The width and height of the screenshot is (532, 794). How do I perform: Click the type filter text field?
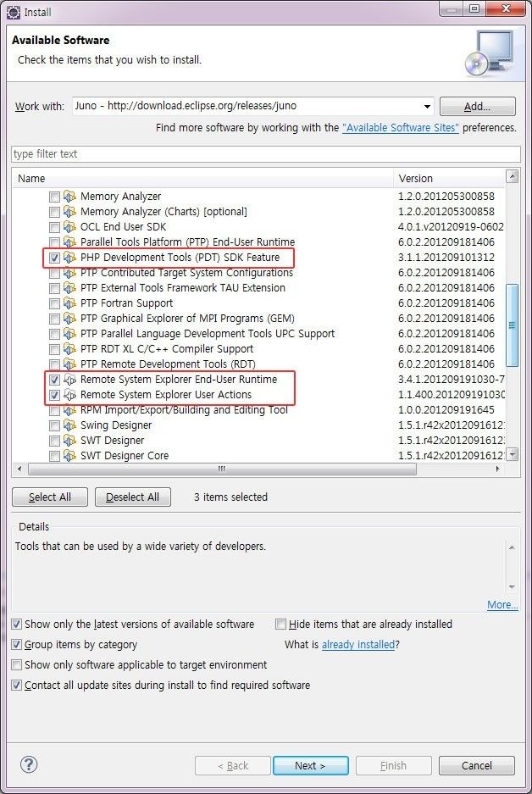pyautogui.click(x=266, y=154)
